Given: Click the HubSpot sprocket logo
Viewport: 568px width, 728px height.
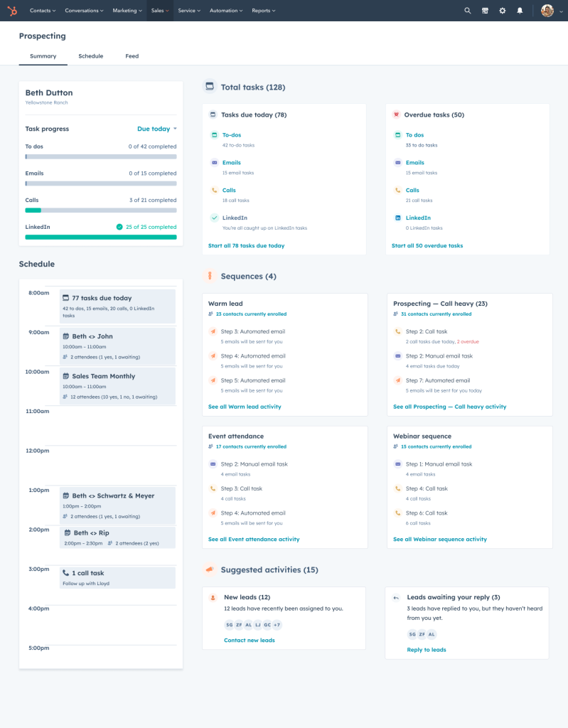Looking at the screenshot, I should pos(13,11).
